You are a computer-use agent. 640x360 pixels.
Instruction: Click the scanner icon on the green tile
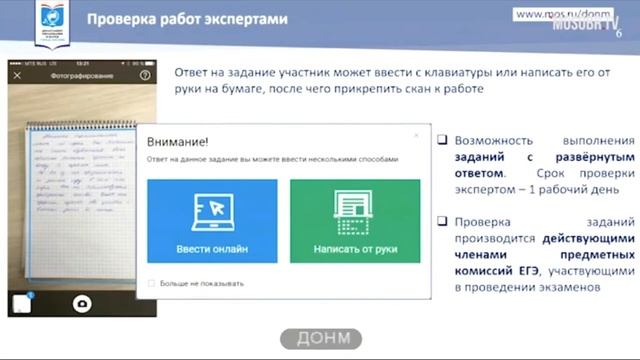point(353,212)
